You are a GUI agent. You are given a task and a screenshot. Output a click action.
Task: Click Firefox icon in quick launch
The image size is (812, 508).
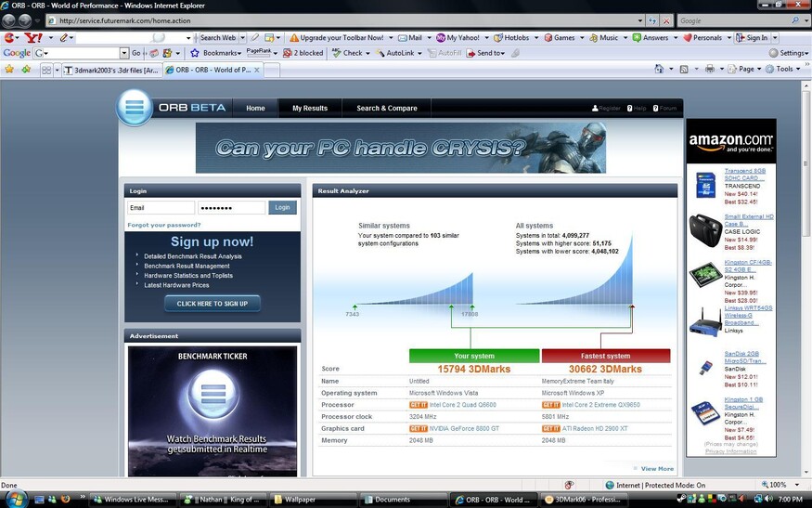pos(65,500)
